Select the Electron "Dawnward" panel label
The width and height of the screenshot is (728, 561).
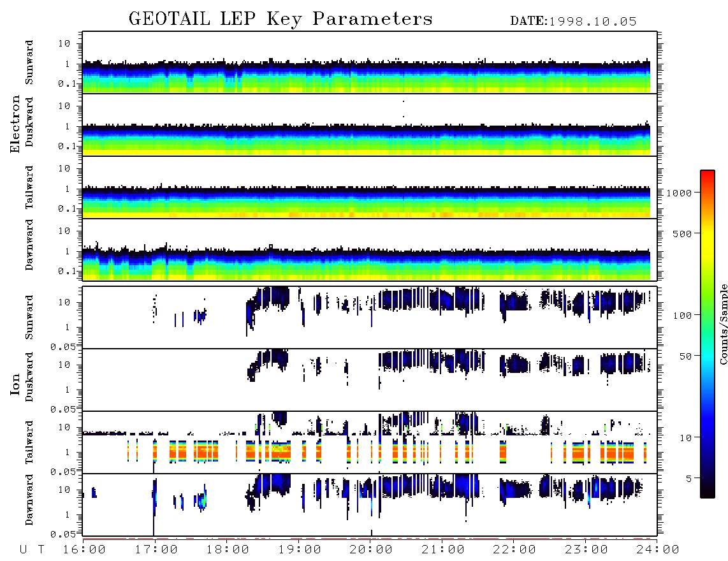(x=29, y=245)
